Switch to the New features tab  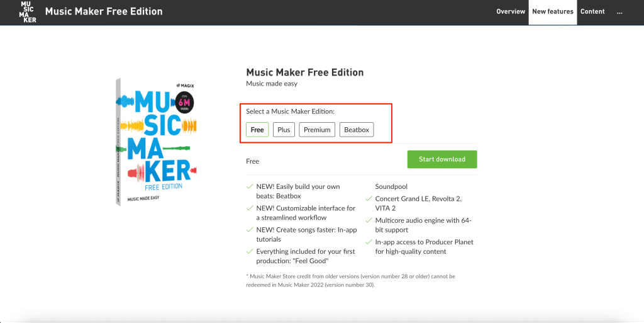(552, 11)
